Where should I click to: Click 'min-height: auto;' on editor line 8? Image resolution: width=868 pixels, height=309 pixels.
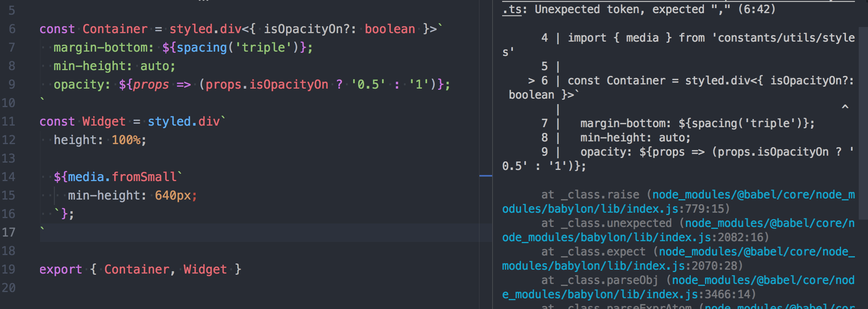click(114, 66)
